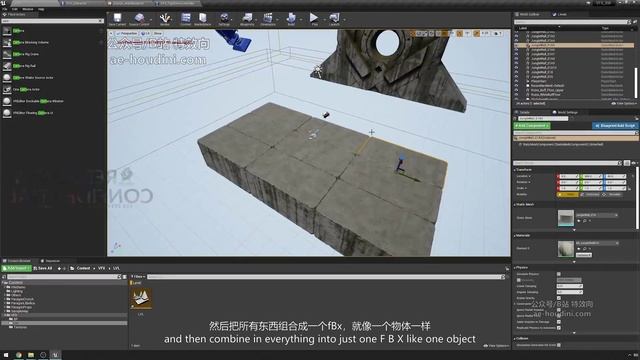The height and width of the screenshot is (360, 640).
Task: Click the Place Actors search field
Action: (52, 21)
